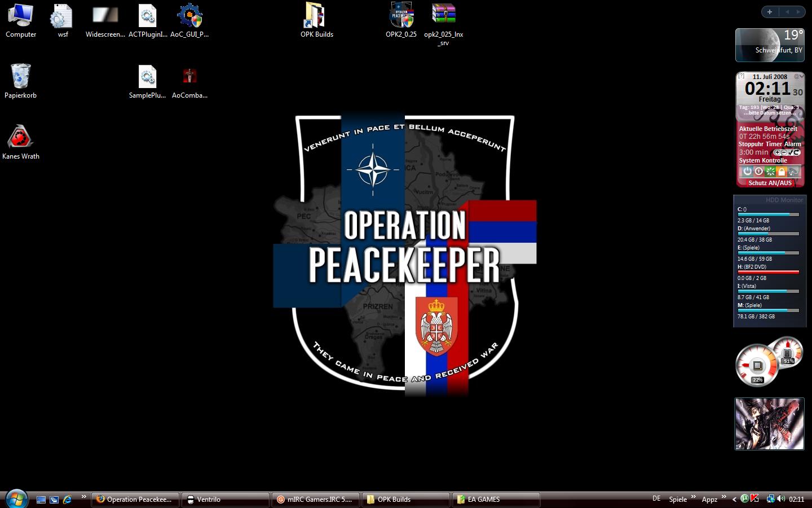Toggle Schutz AN/AUS protection

770,183
